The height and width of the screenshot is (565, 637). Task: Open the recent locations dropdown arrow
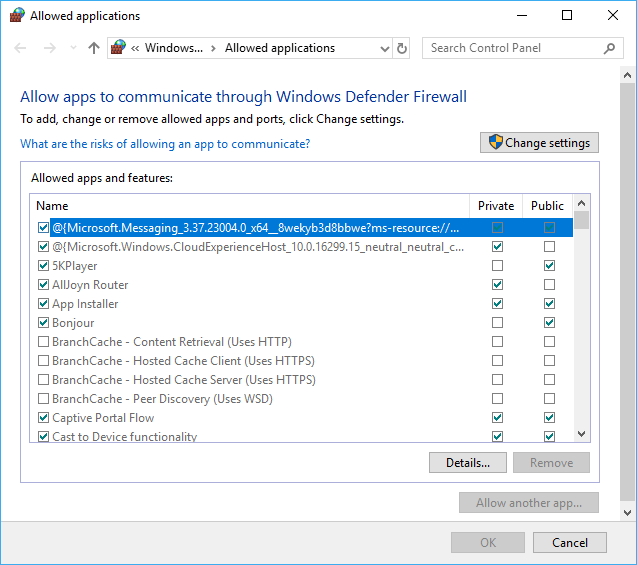[x=74, y=48]
